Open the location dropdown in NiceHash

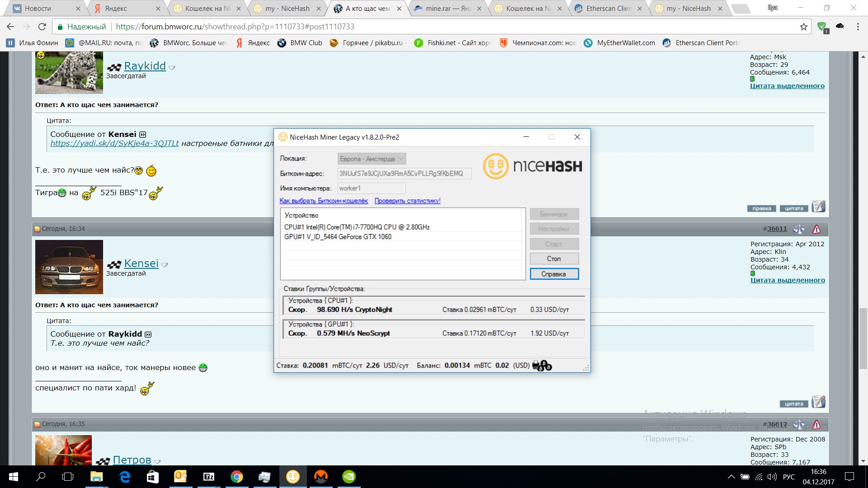tap(372, 159)
